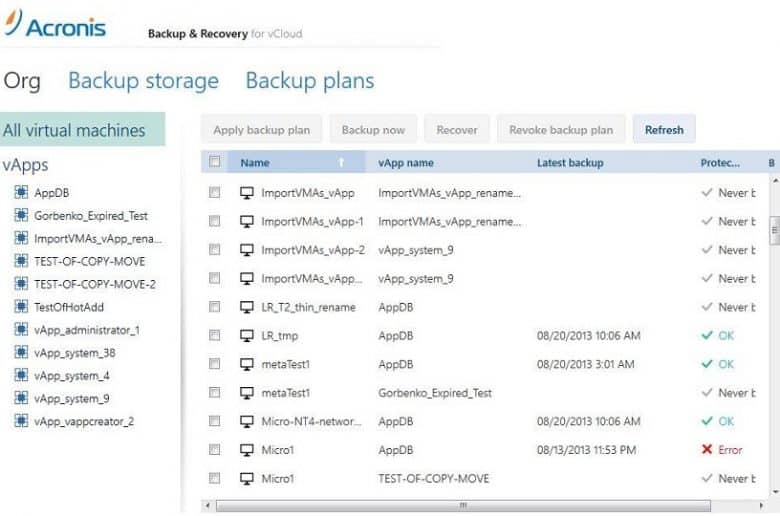Click monitor icon of metaTest1 Gorbenko_Expired_Test row
This screenshot has width=780, height=516.
pyautogui.click(x=247, y=393)
